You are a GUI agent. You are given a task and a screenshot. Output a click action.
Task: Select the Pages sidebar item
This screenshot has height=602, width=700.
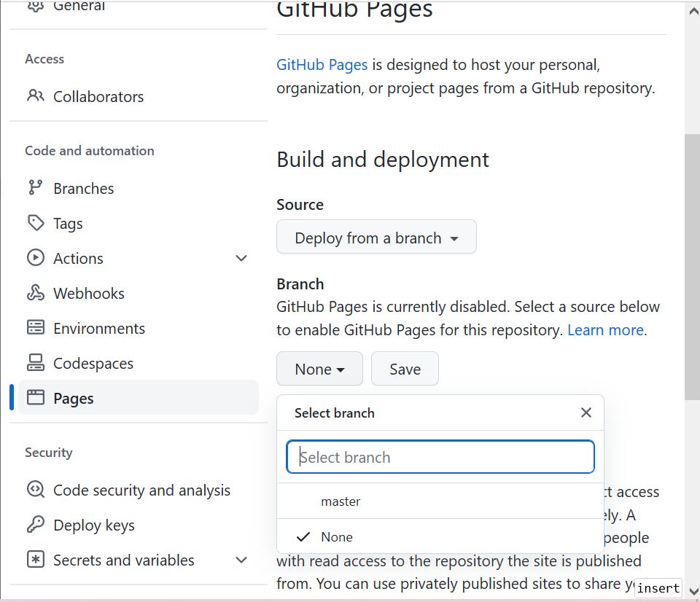139,398
